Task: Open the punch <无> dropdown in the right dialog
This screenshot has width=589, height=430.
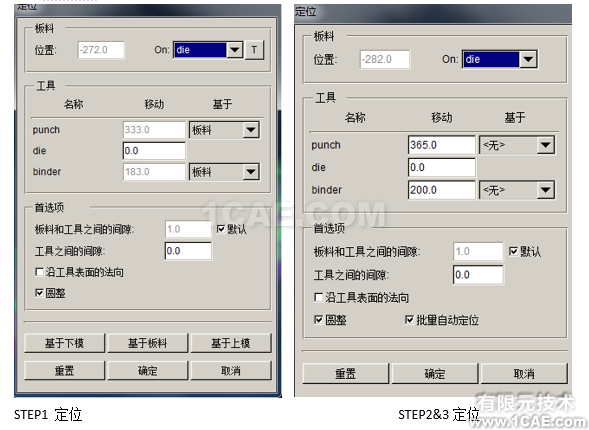Action: coord(517,145)
